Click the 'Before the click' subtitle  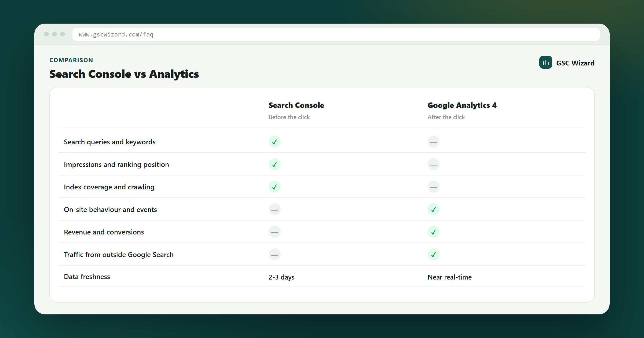289,117
